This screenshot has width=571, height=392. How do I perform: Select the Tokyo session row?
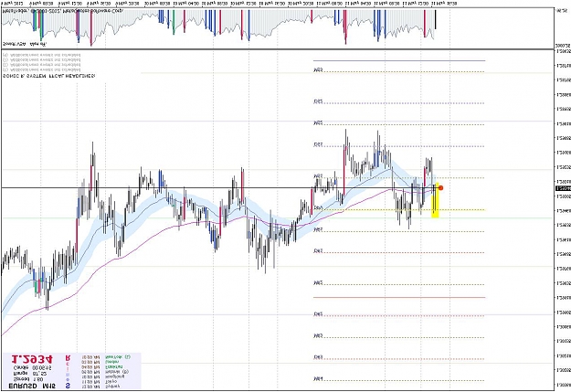coord(100,382)
